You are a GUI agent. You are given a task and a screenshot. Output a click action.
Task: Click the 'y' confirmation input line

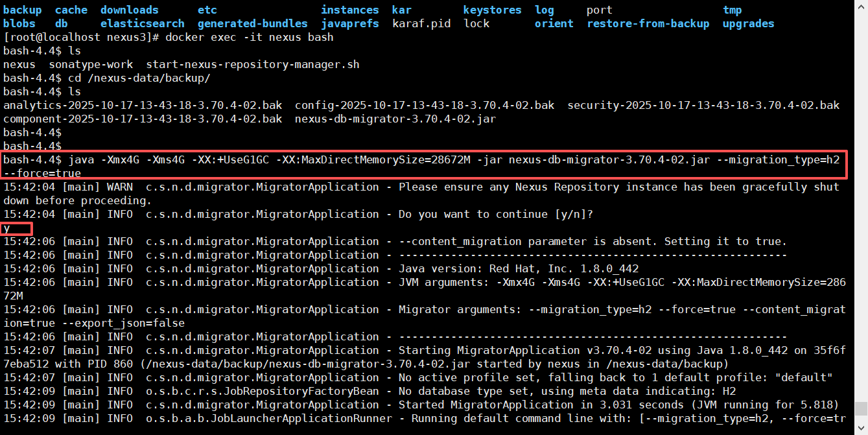(x=7, y=228)
